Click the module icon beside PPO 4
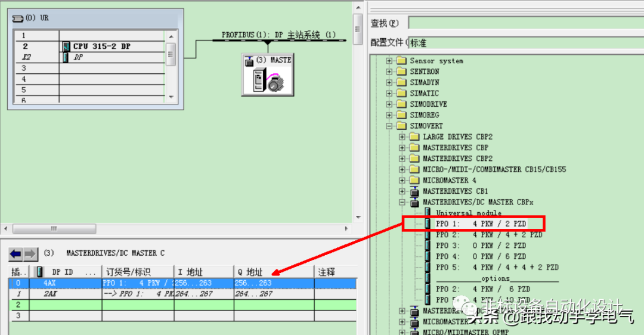 428,256
